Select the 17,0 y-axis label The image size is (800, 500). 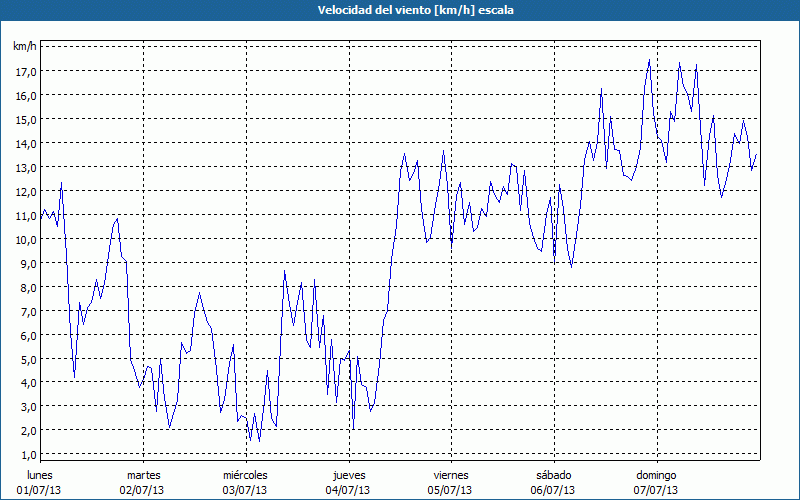pyautogui.click(x=25, y=72)
